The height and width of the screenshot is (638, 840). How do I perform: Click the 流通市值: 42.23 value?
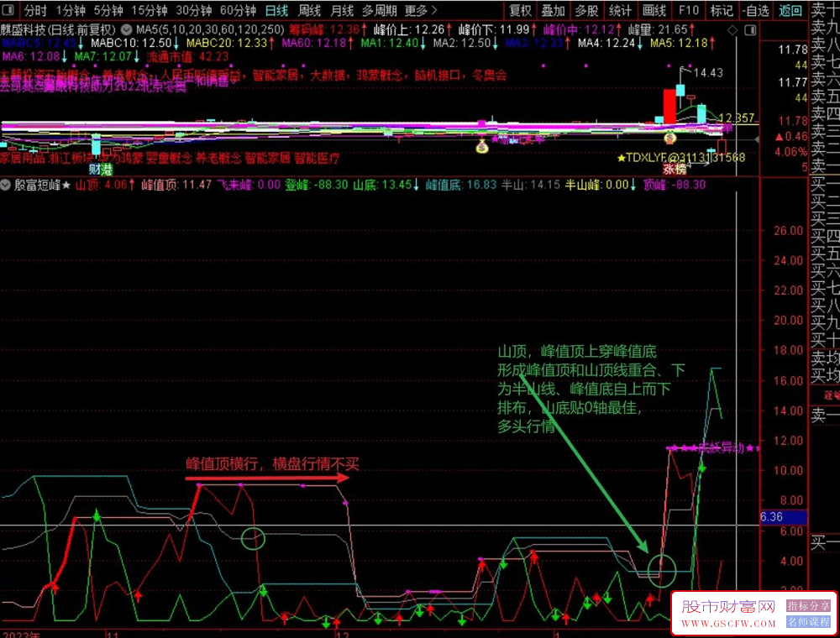187,56
